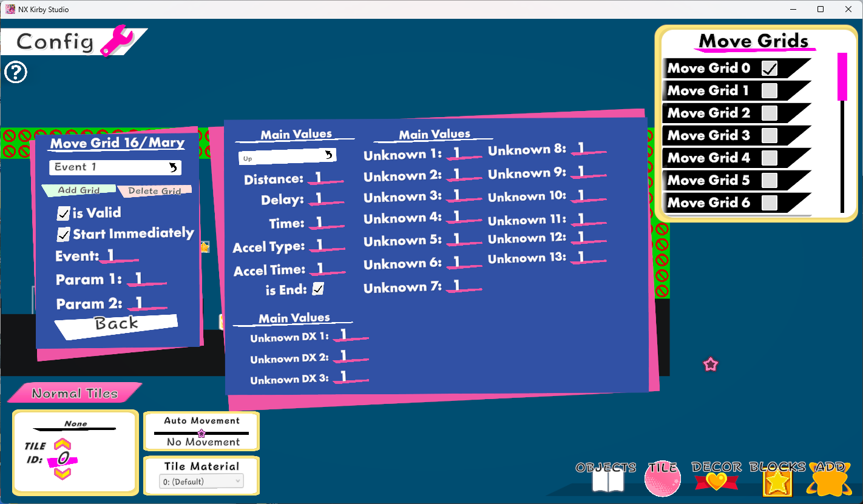863x504 pixels.
Task: Click the pink star marker in the level
Action: pos(711,364)
